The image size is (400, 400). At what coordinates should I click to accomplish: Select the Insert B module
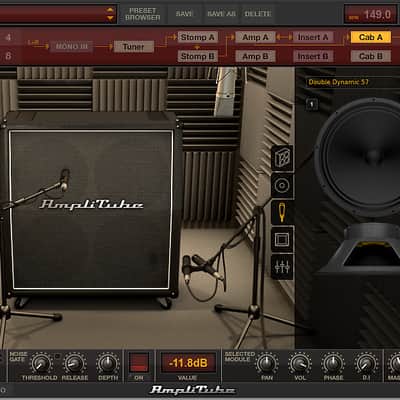pyautogui.click(x=313, y=56)
